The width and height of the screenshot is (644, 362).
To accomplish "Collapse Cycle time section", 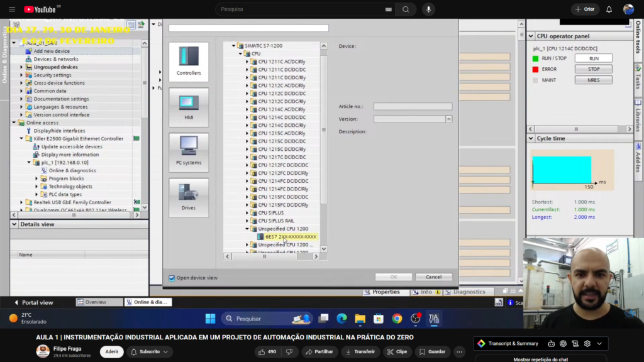I will [x=531, y=138].
